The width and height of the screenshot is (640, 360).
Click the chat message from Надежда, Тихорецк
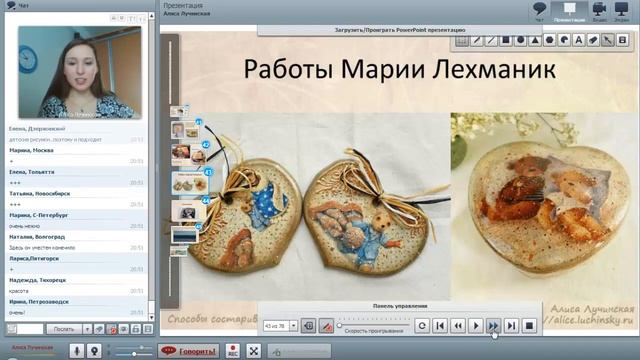(76, 285)
